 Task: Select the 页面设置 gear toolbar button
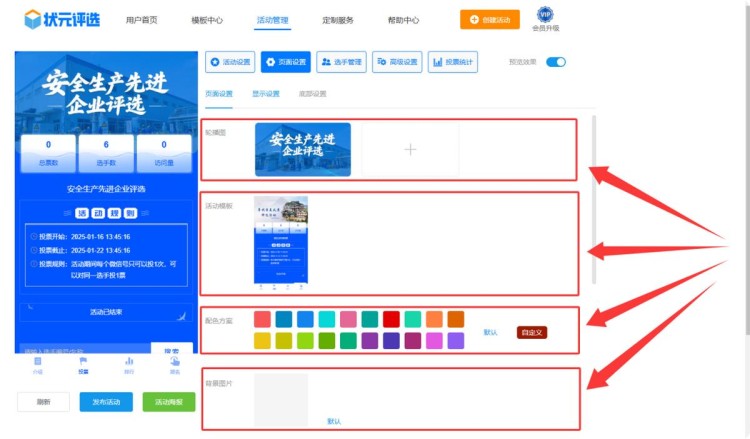click(x=286, y=62)
